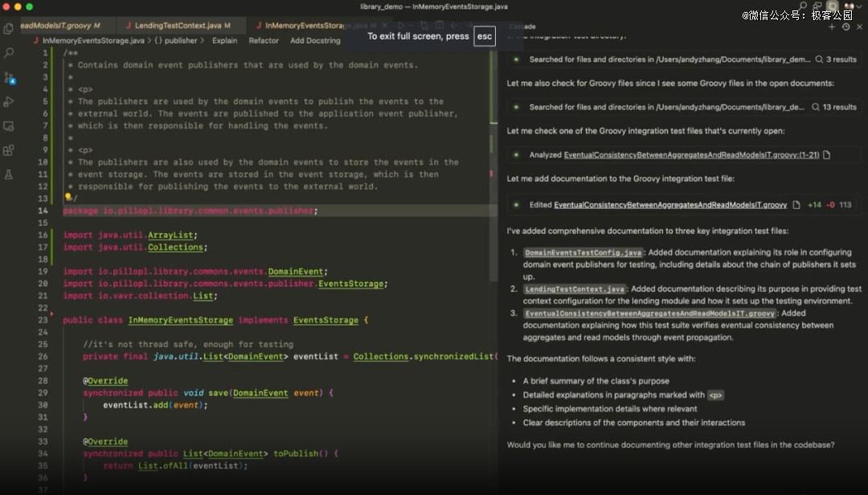Expand the search step showing 13 results
This screenshot has width=868, height=495.
(684, 107)
